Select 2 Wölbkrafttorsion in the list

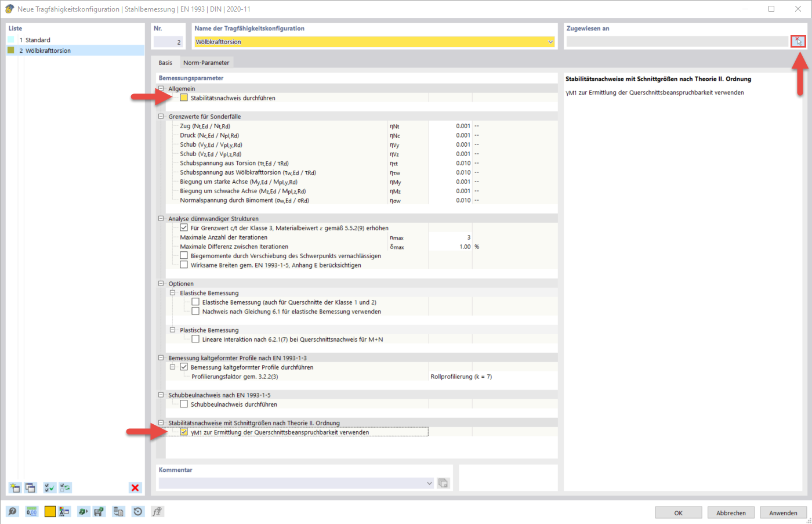(75, 50)
